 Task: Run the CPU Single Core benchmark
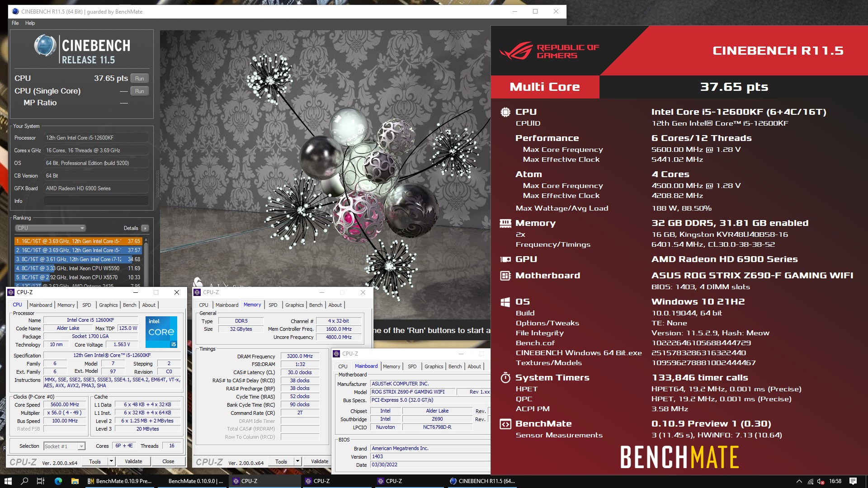point(140,91)
